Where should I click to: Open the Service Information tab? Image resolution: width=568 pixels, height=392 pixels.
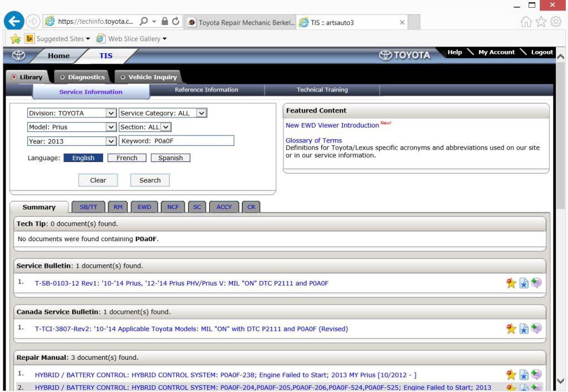point(91,92)
